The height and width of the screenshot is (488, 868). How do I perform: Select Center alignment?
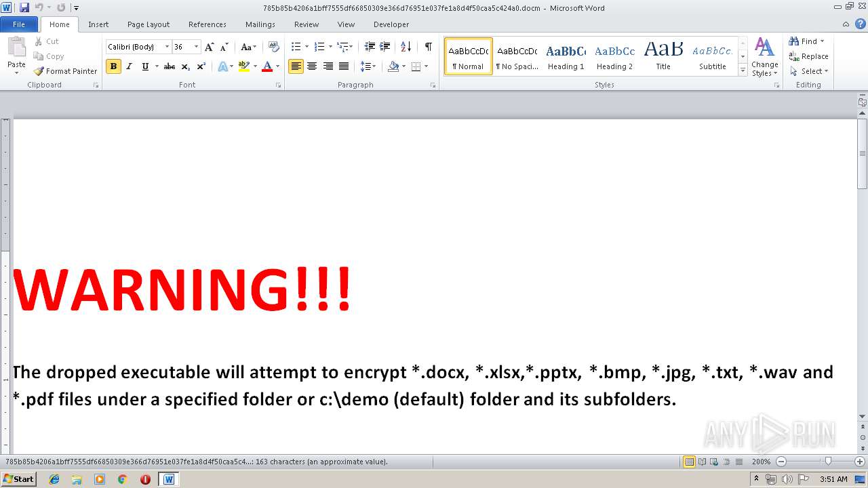(x=312, y=66)
